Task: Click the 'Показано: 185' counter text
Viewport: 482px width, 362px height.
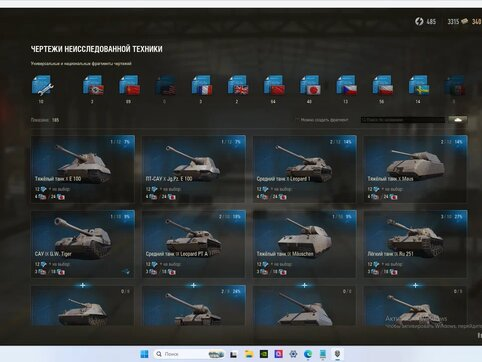Action: (45, 120)
